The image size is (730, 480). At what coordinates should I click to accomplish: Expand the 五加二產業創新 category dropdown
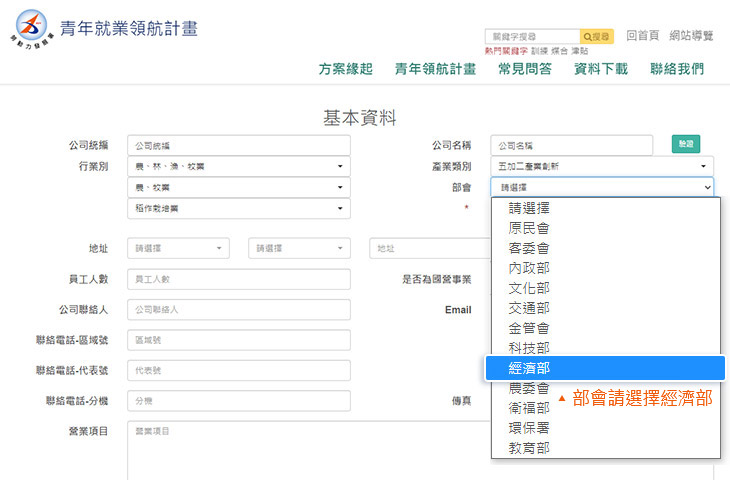pos(602,166)
